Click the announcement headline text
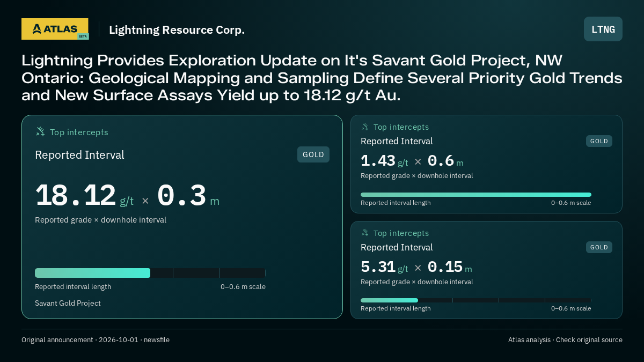The image size is (644, 362). click(x=322, y=78)
